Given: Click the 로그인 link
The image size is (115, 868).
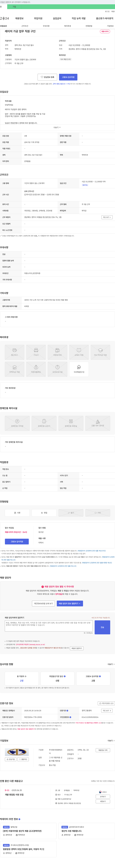Looking at the screenshot, I should point(107,11).
